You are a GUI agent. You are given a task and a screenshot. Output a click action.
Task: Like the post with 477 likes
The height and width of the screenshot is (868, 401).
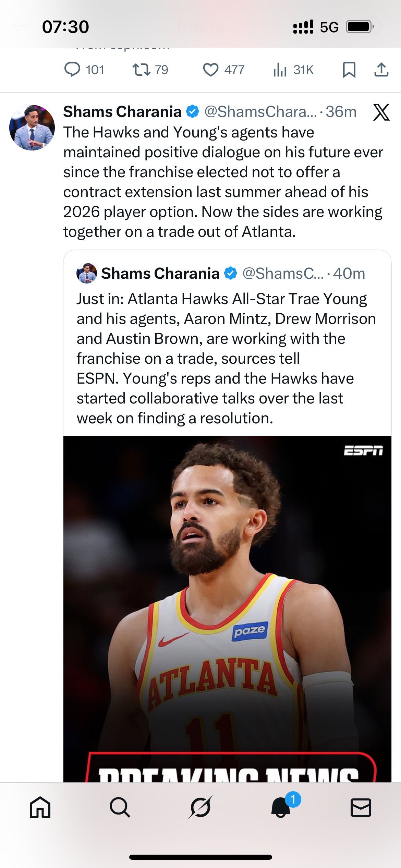tap(210, 70)
